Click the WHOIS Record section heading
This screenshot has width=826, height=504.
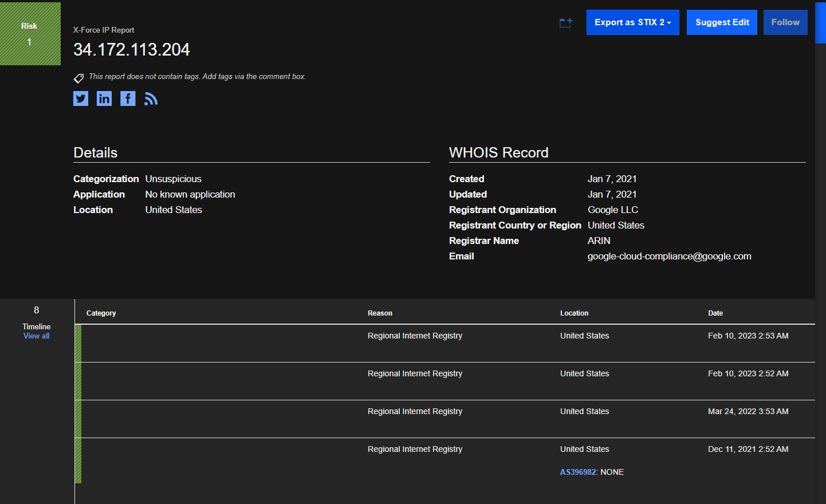[x=498, y=152]
